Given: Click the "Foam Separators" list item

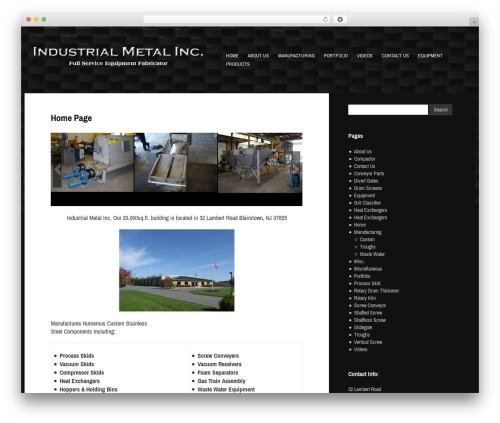Looking at the screenshot, I should click(x=218, y=373).
